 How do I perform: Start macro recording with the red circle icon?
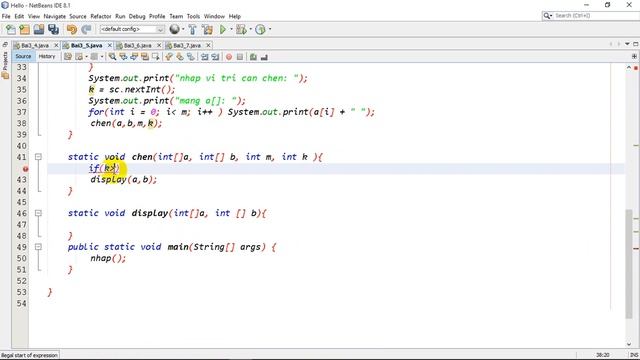point(229,57)
